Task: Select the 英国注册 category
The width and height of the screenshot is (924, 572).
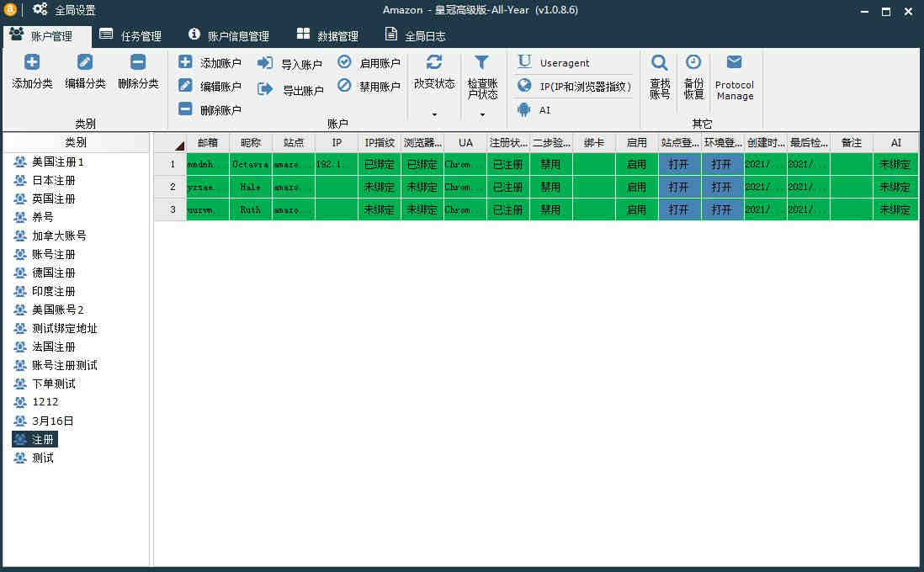Action: pos(45,199)
